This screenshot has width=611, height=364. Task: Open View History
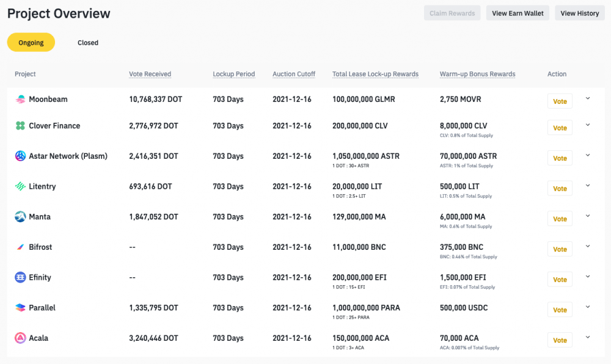click(579, 13)
